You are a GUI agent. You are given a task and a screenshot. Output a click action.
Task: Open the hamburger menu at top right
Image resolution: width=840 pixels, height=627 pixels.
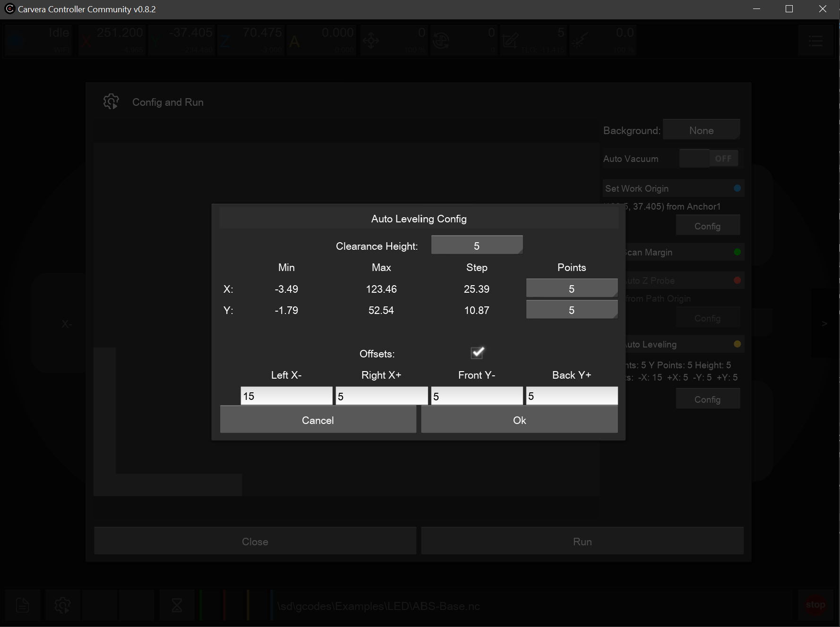pos(816,41)
